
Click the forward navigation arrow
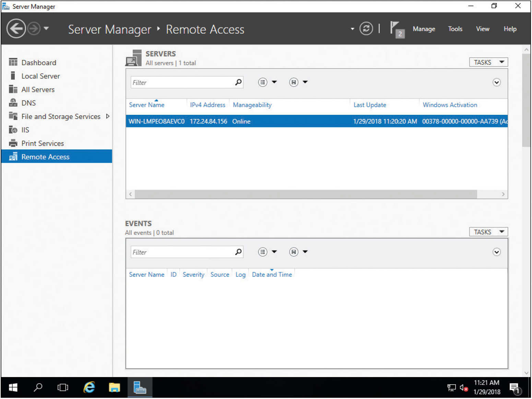(x=34, y=28)
